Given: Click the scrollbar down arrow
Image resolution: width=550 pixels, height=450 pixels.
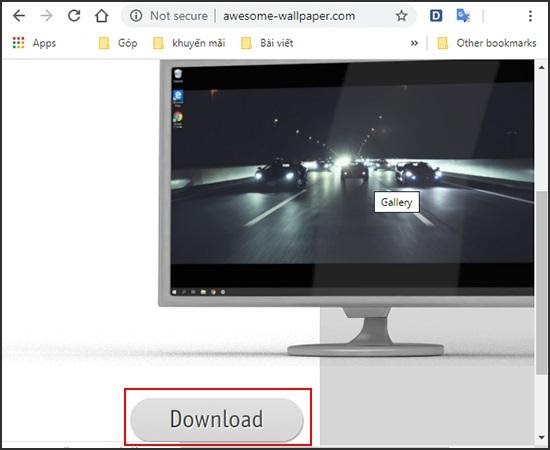Looking at the screenshot, I should 542,437.
